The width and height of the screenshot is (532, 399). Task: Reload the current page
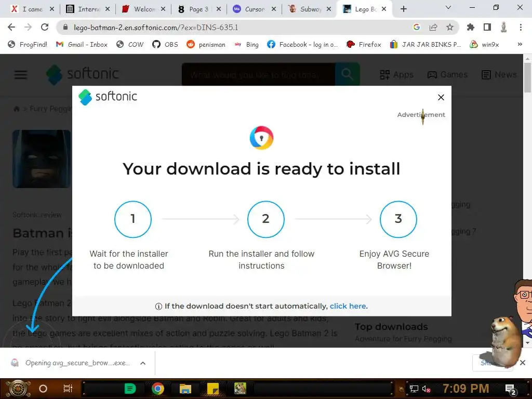[45, 27]
